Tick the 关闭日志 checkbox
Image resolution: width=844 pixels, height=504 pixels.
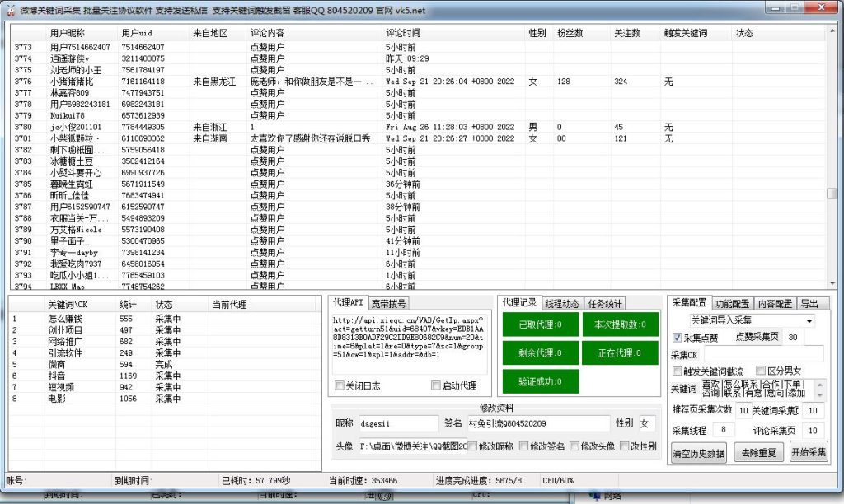tap(340, 385)
